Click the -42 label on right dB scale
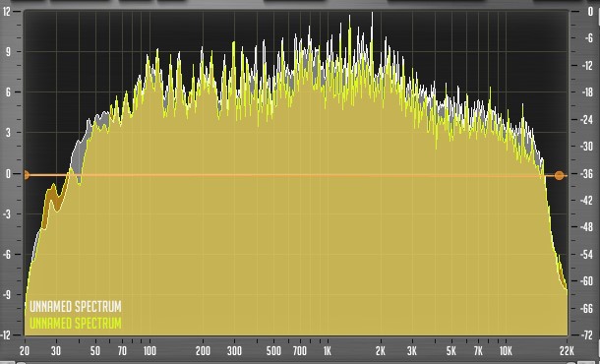 point(587,200)
